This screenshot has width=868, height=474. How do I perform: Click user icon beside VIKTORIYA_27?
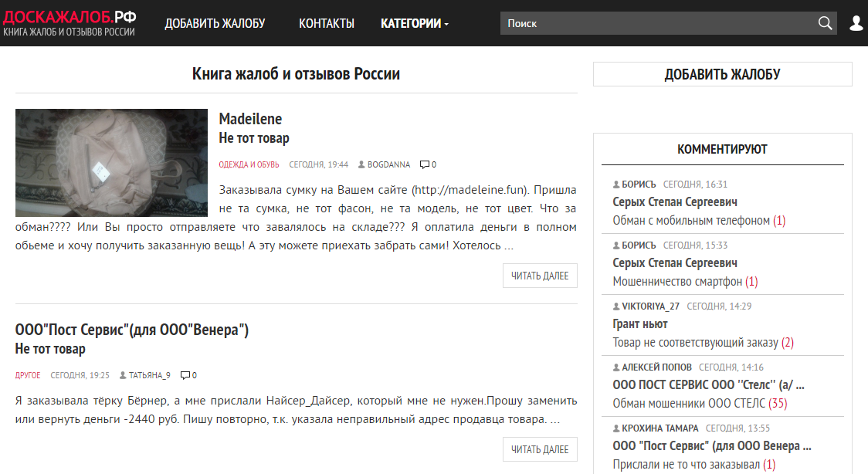tap(616, 306)
